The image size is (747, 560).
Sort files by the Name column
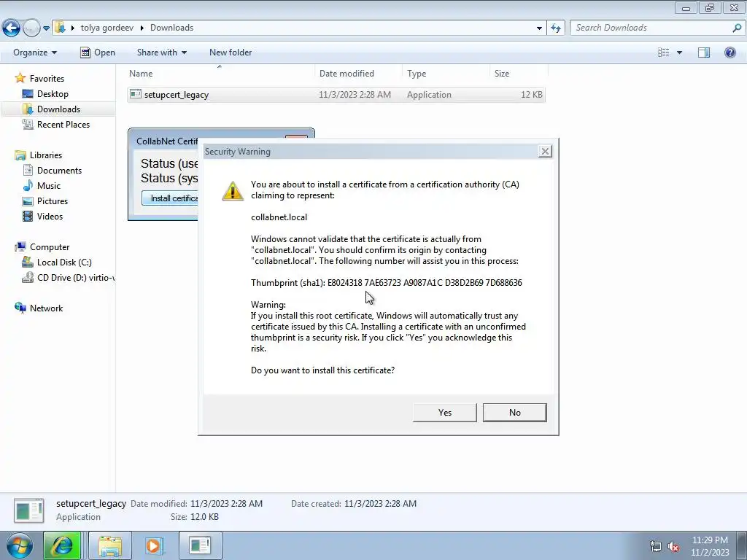coord(220,74)
